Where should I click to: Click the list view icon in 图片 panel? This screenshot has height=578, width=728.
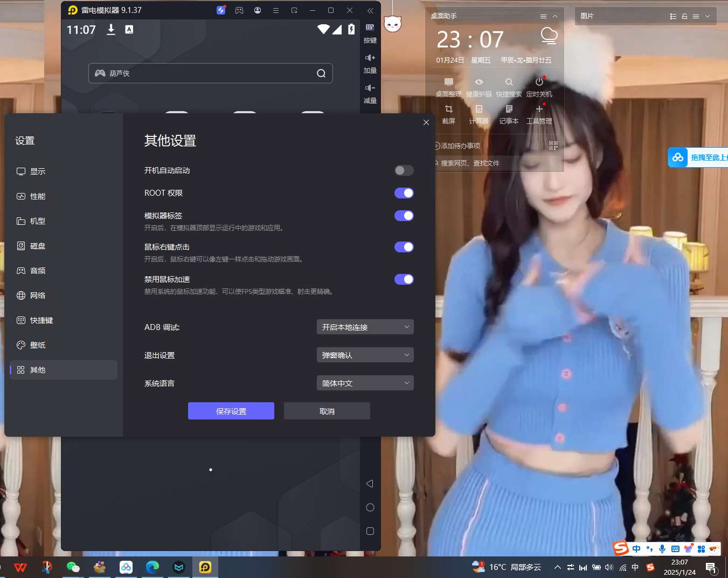(x=673, y=16)
